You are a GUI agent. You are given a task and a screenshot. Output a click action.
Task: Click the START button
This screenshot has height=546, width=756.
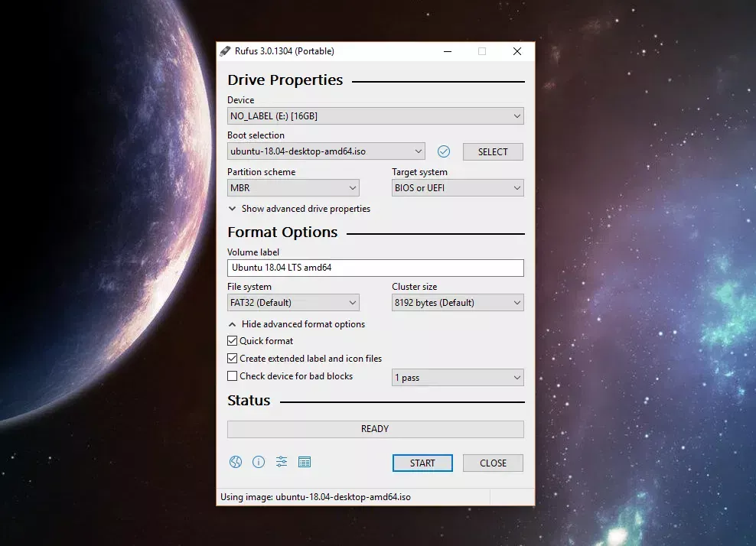422,463
